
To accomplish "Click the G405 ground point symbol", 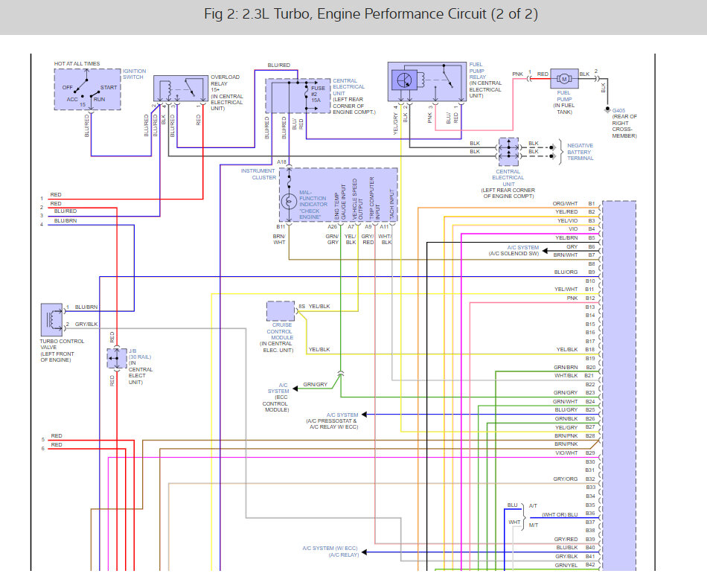I will (x=607, y=109).
